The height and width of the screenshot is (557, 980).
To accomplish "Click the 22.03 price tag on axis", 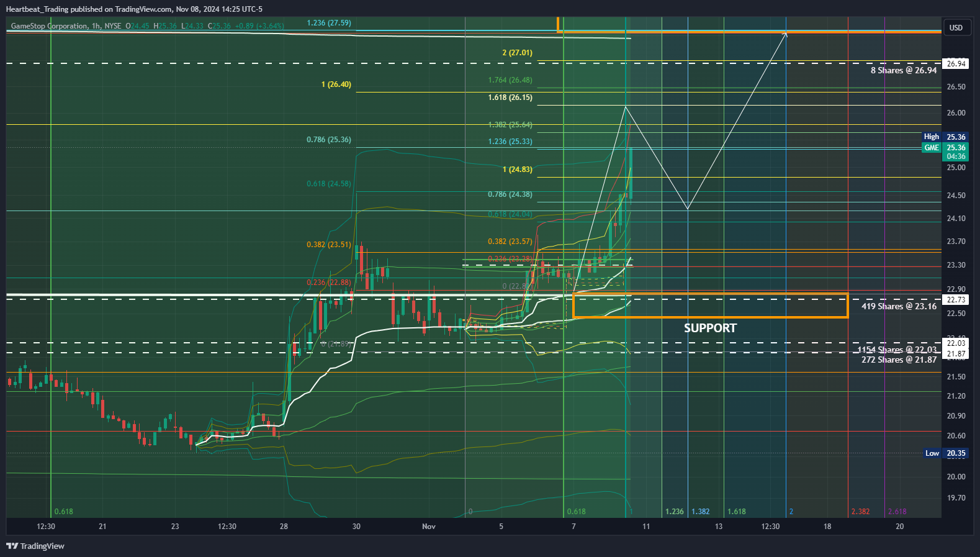I will (x=956, y=343).
